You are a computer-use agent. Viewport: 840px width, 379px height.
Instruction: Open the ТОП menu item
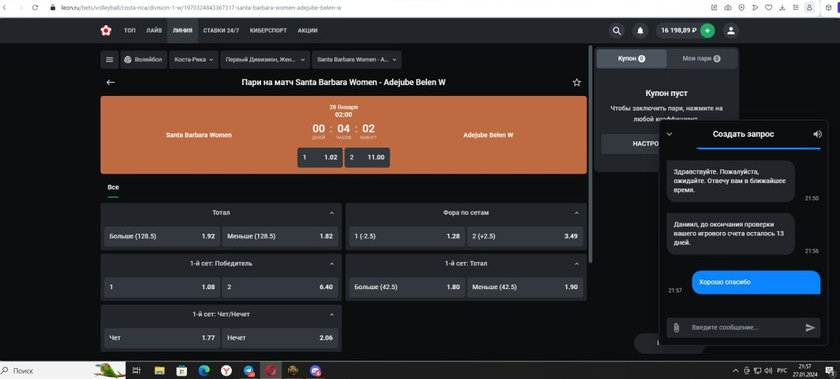coord(130,31)
